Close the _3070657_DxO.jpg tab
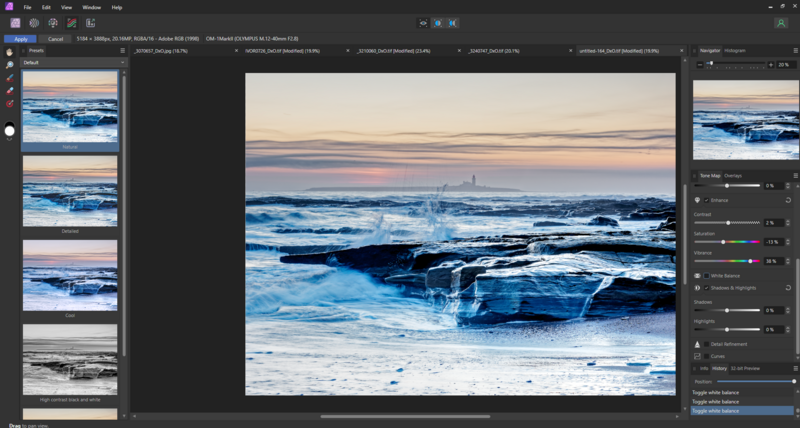 [x=236, y=51]
